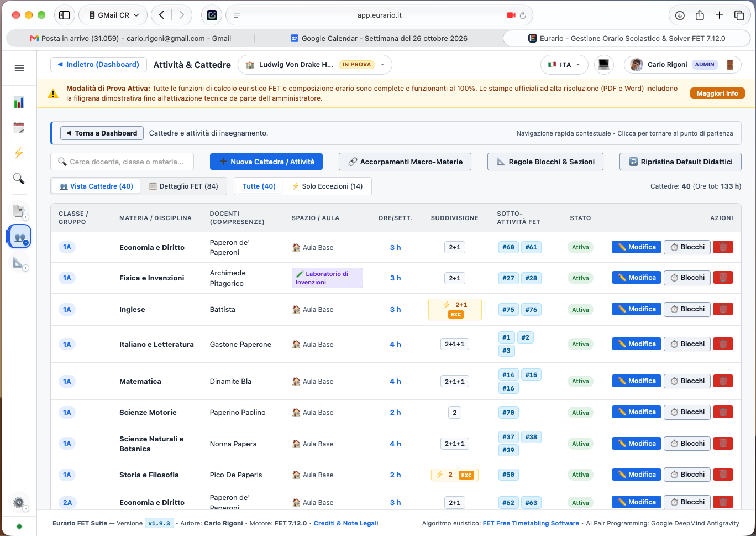This screenshot has height=536, width=756.
Task: Switch to the Google Calendar browser tab
Action: [379, 38]
